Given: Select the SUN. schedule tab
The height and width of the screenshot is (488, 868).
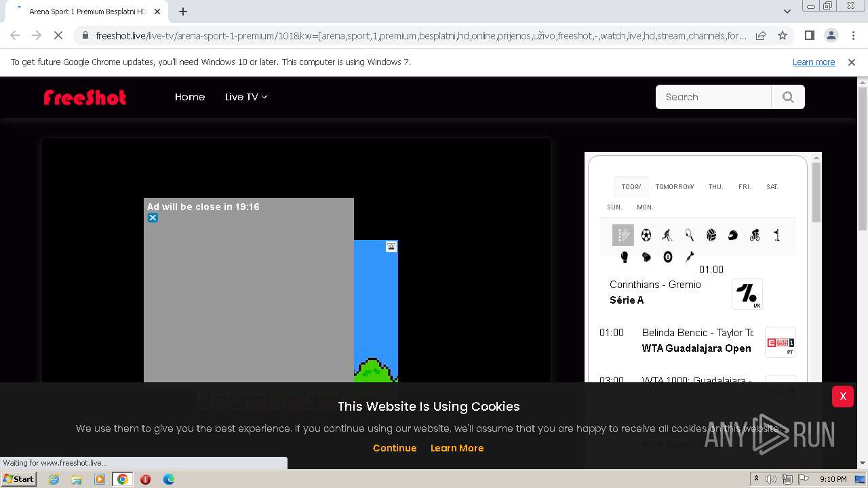Looking at the screenshot, I should tap(615, 207).
